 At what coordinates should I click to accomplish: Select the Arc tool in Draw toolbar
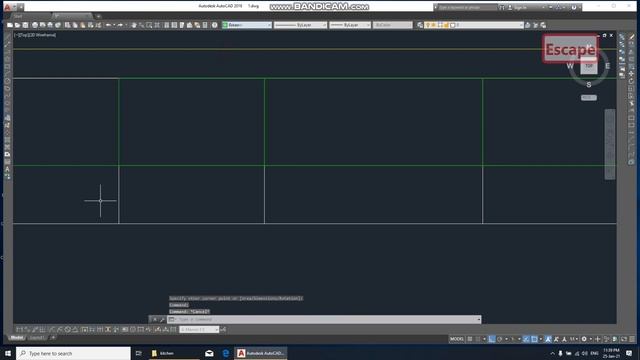7,74
